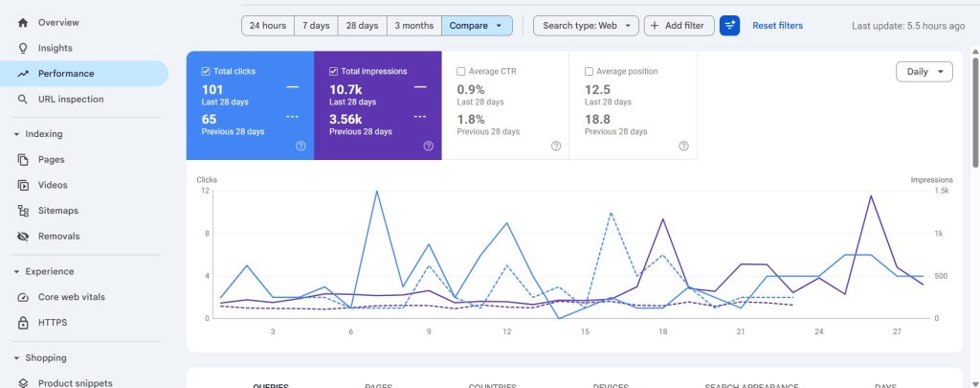This screenshot has height=388, width=980.
Task: Click the plus icon in Add filter
Action: coord(655,26)
